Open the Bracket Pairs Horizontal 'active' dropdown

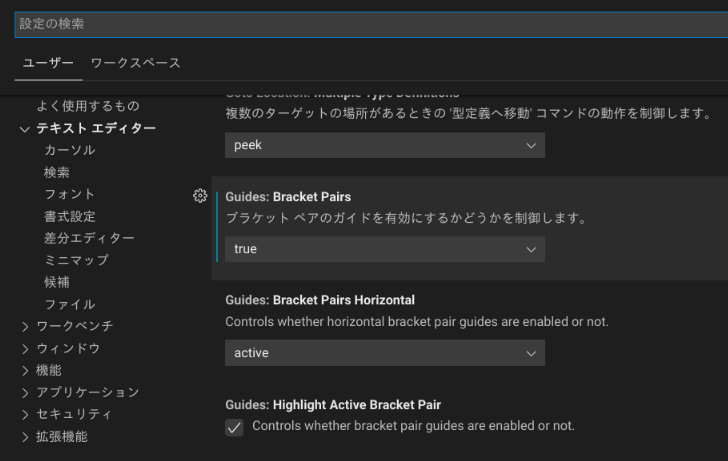tap(384, 353)
